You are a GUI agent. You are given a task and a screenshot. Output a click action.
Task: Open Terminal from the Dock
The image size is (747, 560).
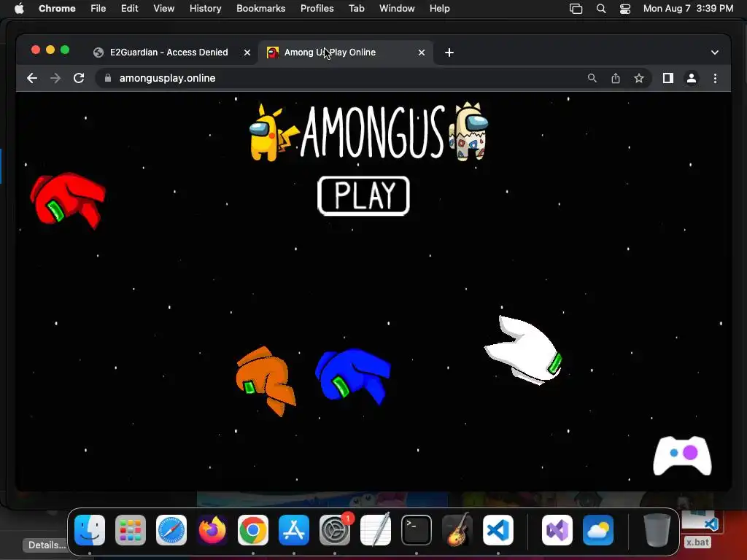pyautogui.click(x=417, y=530)
